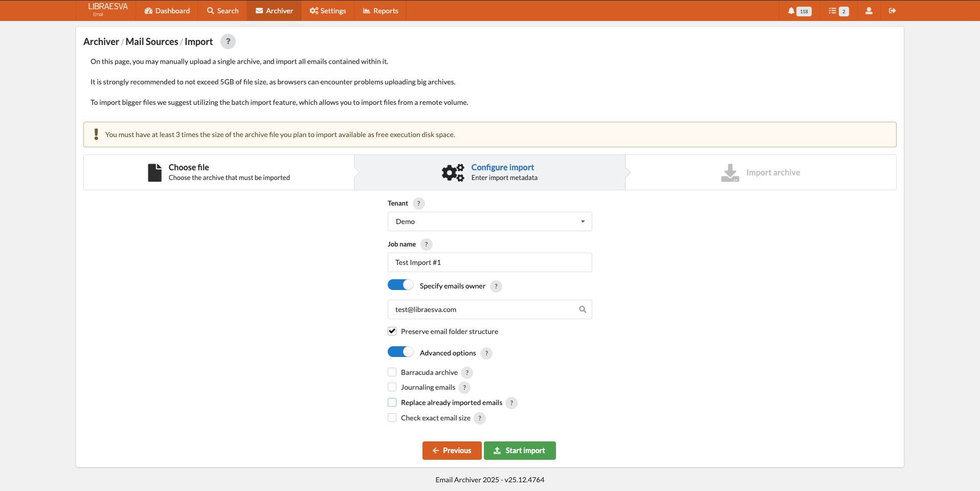Click into the Job name input field
Screen dimensions: 980x491
(x=490, y=262)
